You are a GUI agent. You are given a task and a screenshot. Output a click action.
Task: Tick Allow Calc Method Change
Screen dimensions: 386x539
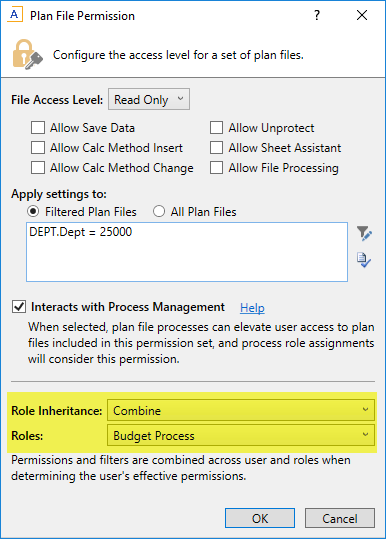point(38,168)
